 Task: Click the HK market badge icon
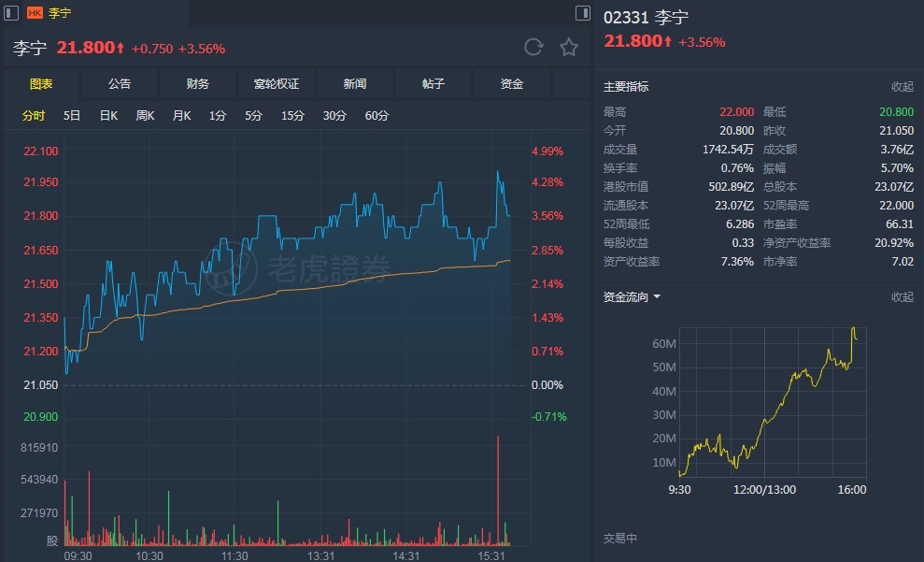coord(35,13)
